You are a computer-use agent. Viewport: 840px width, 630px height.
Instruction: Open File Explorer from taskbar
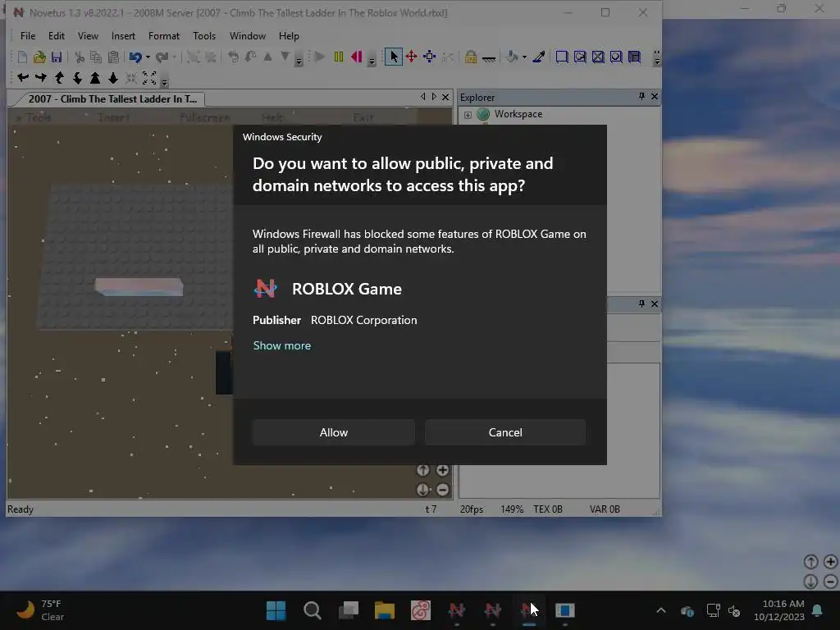click(385, 610)
